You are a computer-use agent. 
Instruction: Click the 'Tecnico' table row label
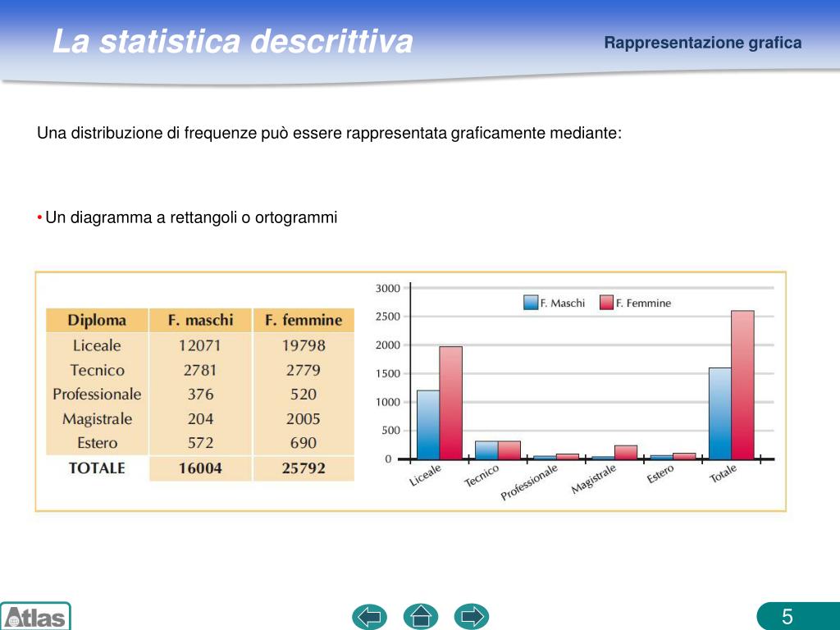pos(97,370)
